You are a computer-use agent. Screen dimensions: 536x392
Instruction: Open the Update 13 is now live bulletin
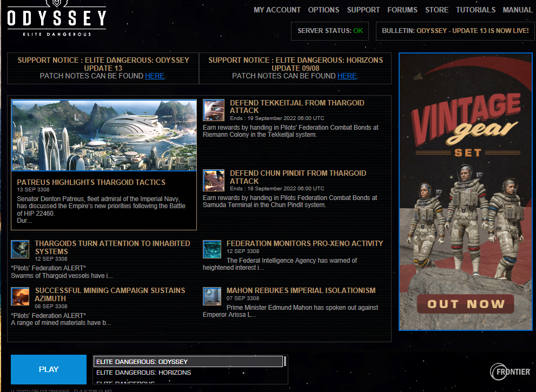click(x=455, y=31)
